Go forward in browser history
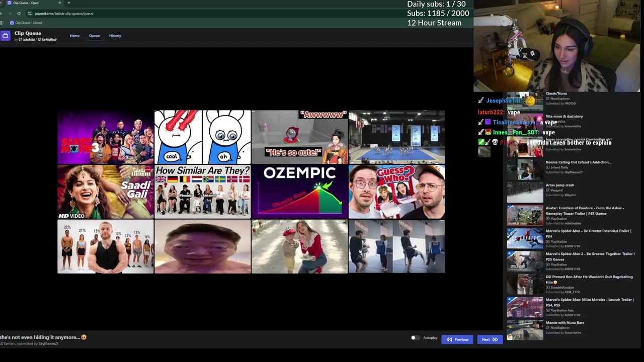644x362 pixels. (x=10, y=14)
